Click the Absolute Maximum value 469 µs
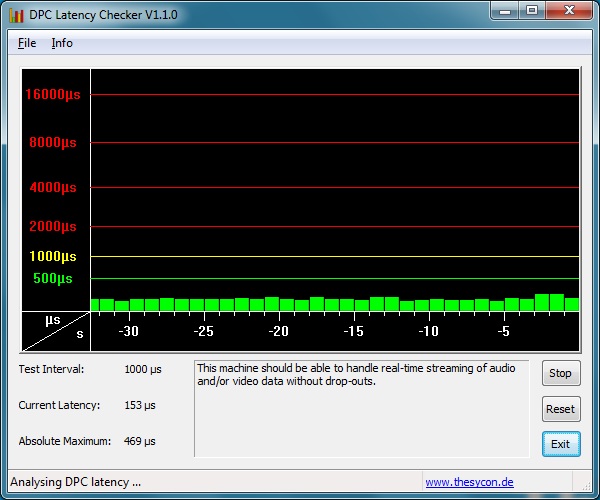Screen dimensions: 600x500 tap(140, 441)
